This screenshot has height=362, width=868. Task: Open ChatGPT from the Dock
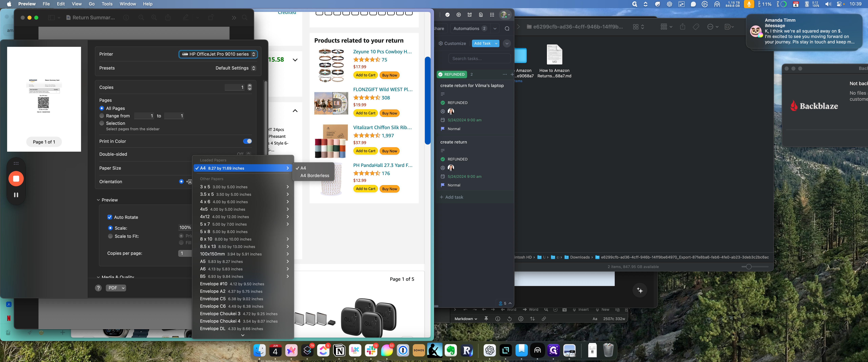click(x=489, y=350)
